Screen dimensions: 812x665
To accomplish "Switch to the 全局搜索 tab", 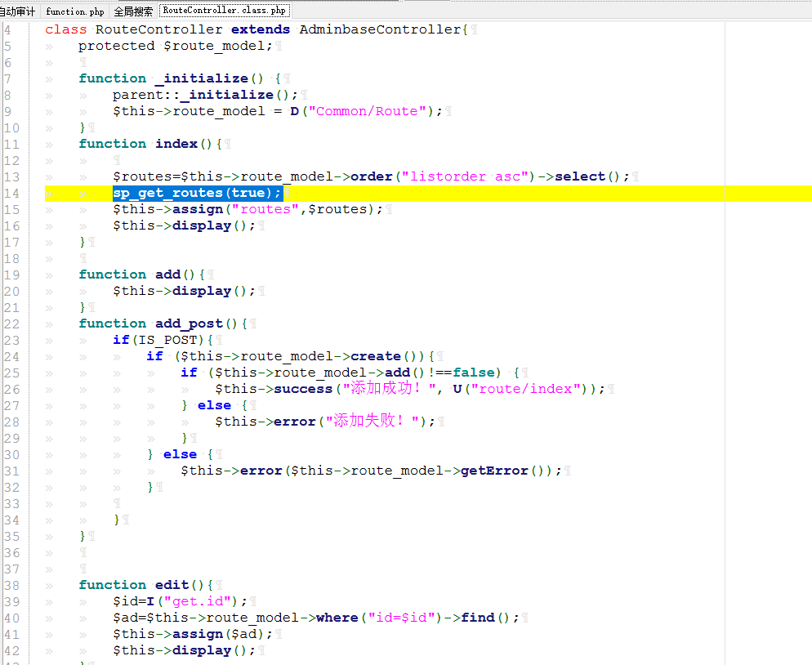I will click(133, 11).
